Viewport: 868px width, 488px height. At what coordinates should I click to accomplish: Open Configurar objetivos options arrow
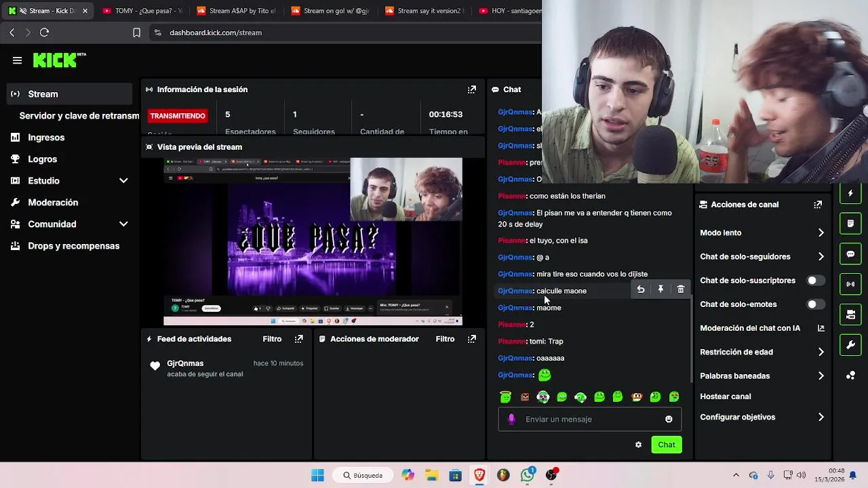pyautogui.click(x=821, y=417)
